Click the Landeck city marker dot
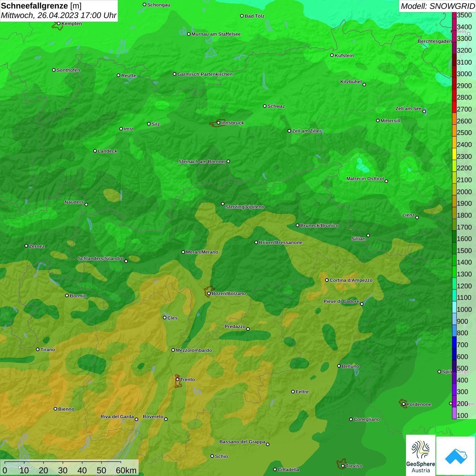The height and width of the screenshot is (476, 476). tap(95, 151)
